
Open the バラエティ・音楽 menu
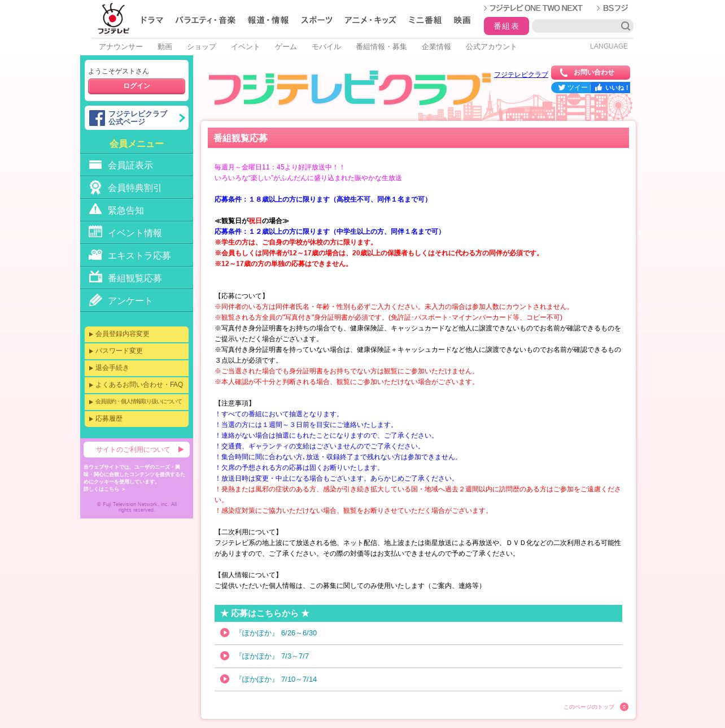(x=206, y=20)
